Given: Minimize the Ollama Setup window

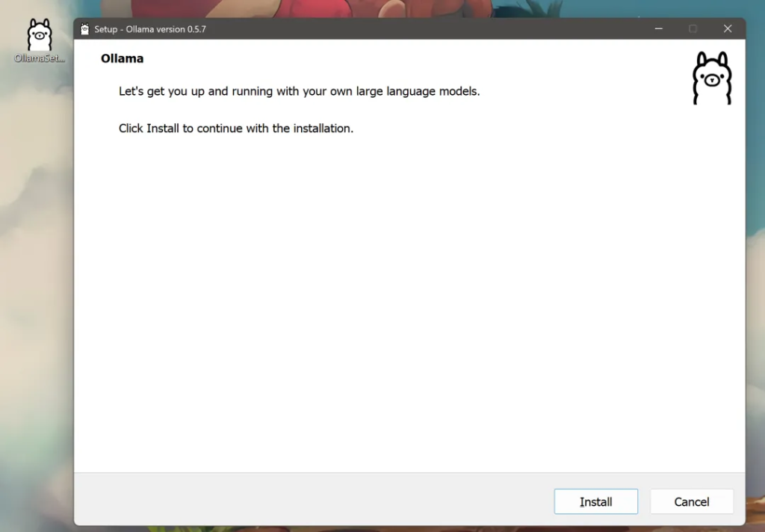Looking at the screenshot, I should [659, 29].
